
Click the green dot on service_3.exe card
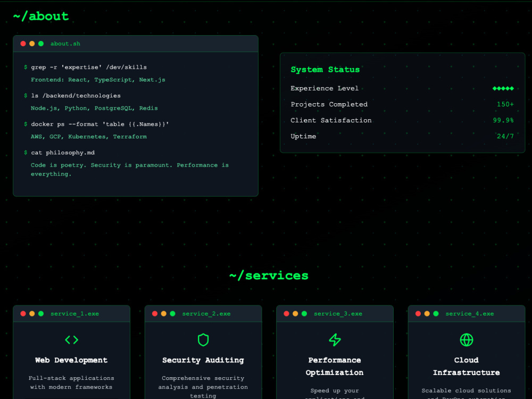coord(304,313)
